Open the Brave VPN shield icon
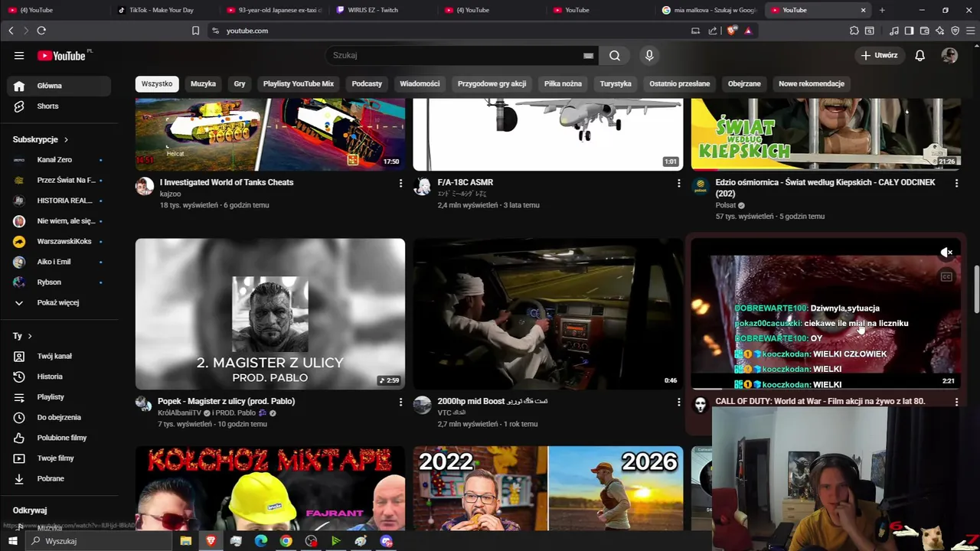The height and width of the screenshot is (551, 980). (x=955, y=31)
